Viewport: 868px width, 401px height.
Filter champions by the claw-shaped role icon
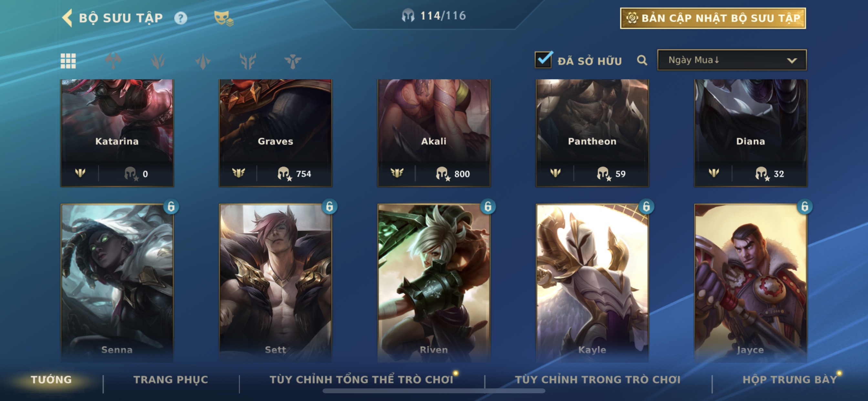(158, 61)
